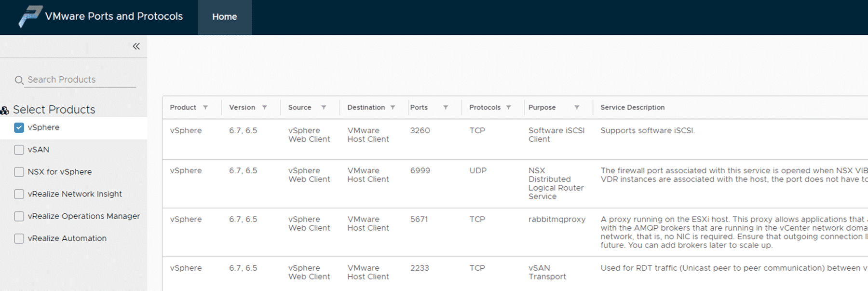Open the Product column filter icon
The height and width of the screenshot is (291, 868).
click(205, 108)
